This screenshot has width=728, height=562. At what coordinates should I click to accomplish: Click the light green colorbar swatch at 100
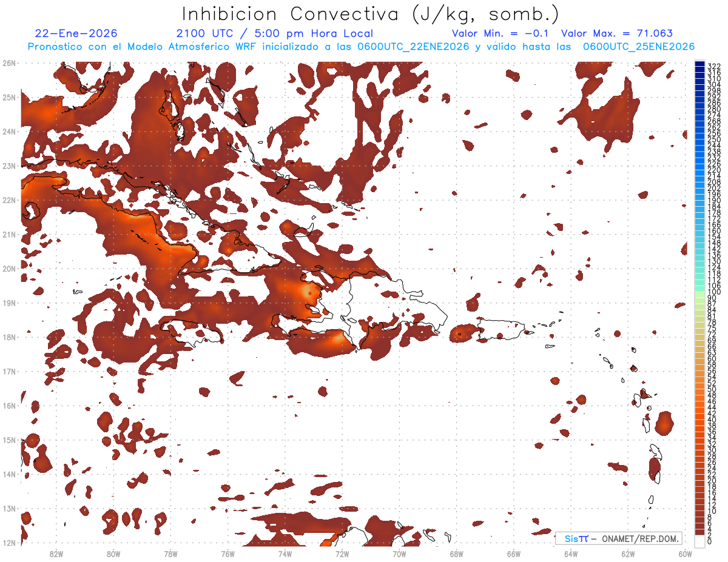point(700,293)
